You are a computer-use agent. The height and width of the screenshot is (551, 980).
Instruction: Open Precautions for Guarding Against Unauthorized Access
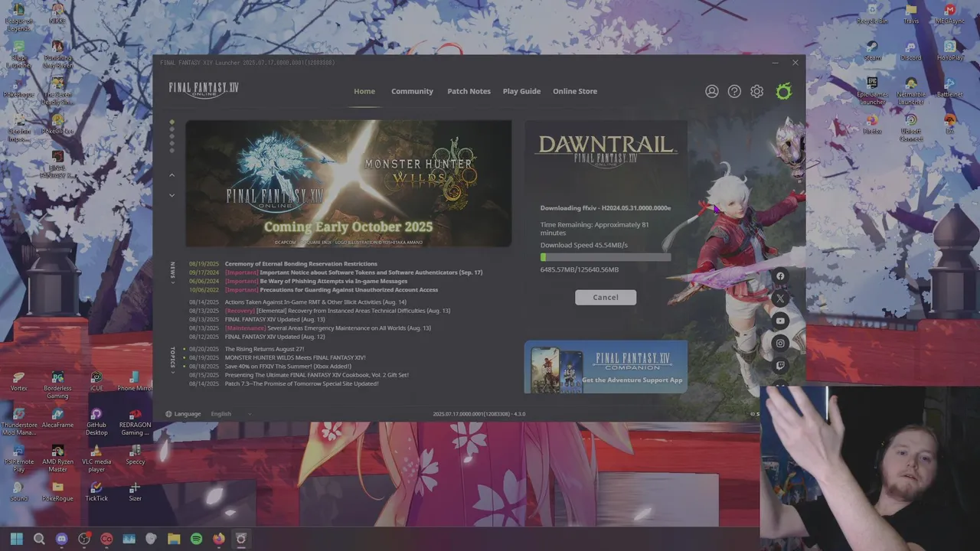click(332, 290)
